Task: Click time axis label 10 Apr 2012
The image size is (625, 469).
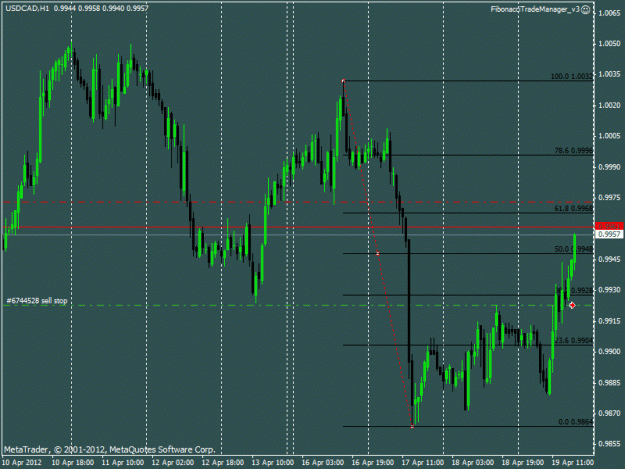Action: [x=22, y=463]
